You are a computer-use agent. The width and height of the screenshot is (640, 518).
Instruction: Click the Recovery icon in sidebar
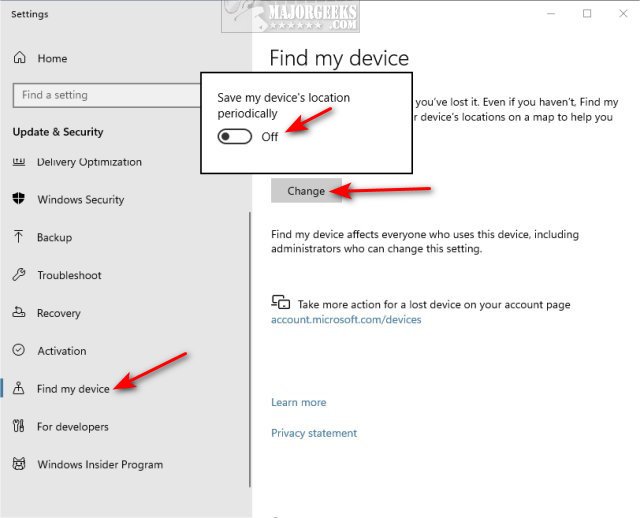coord(19,313)
